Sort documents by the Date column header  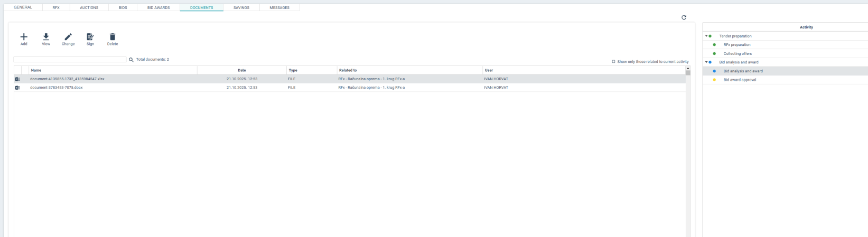point(242,70)
